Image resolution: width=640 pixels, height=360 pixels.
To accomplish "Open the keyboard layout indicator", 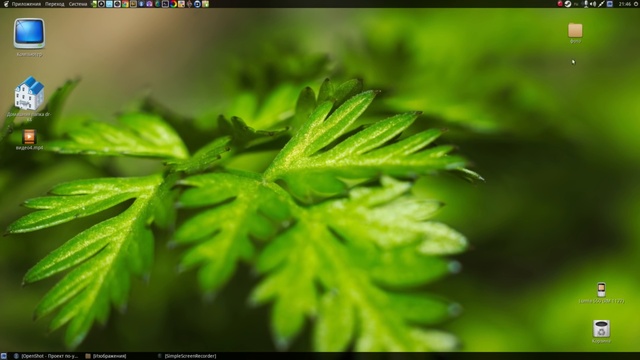I will click(576, 4).
